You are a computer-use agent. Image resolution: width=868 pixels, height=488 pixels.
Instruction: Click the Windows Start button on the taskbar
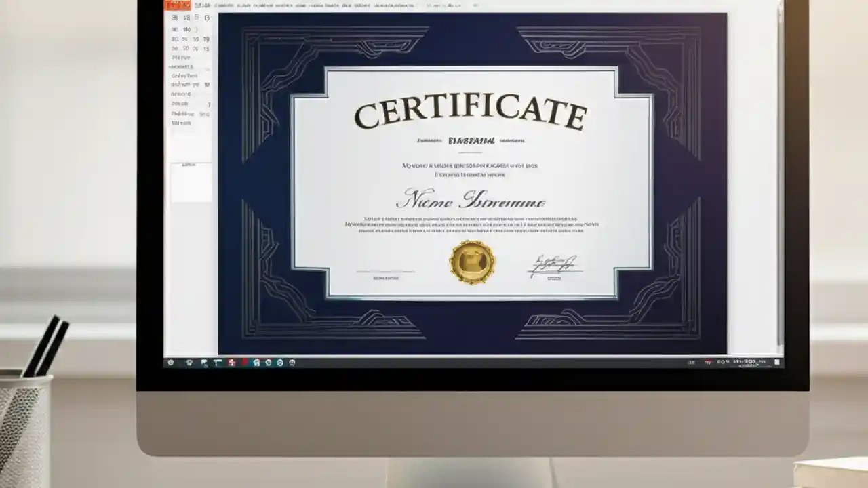[171, 363]
